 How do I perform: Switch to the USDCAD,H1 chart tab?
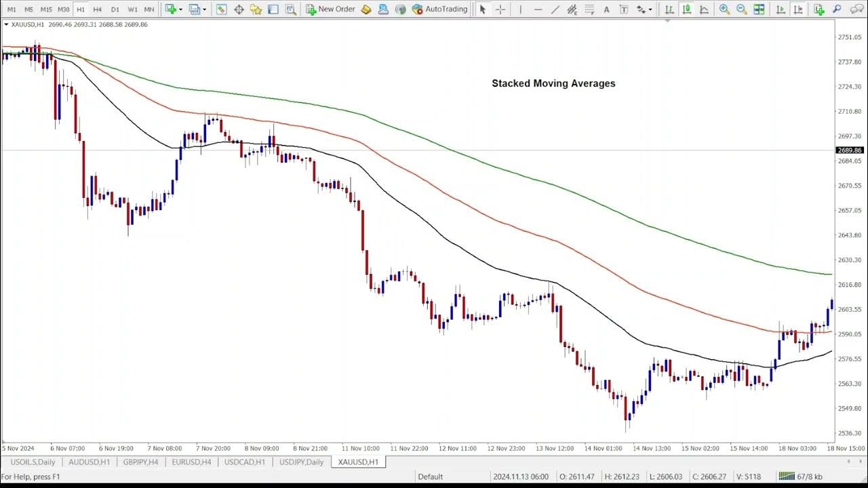[245, 462]
